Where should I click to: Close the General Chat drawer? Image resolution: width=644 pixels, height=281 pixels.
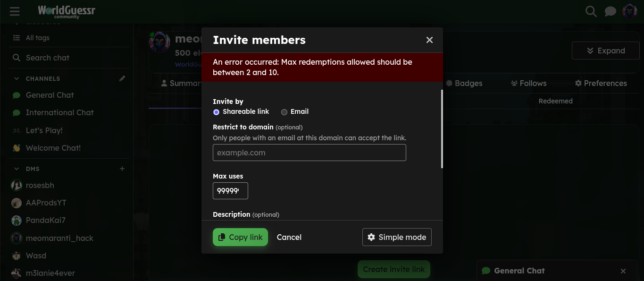(623, 271)
